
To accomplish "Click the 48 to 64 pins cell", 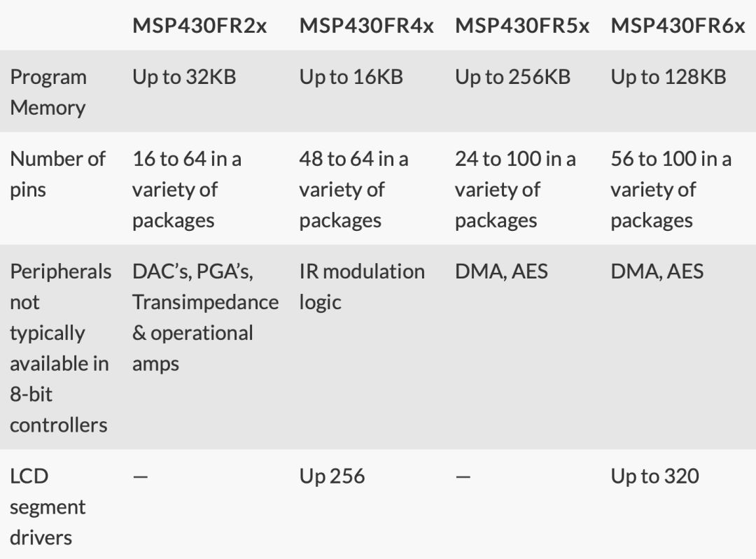I will pyautogui.click(x=353, y=190).
